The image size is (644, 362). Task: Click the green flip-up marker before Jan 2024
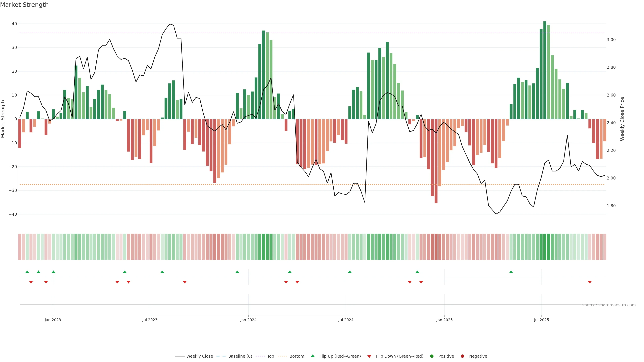click(x=237, y=272)
